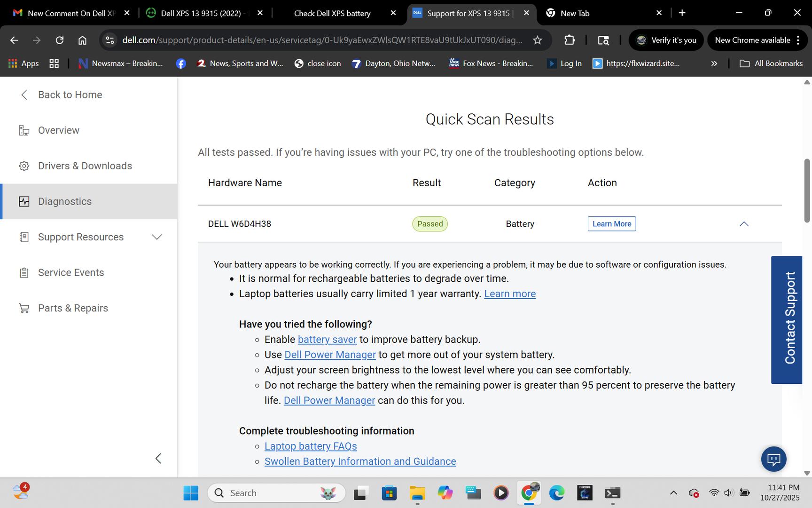812x508 pixels.
Task: Open the weather widget on taskbar
Action: coord(21,492)
